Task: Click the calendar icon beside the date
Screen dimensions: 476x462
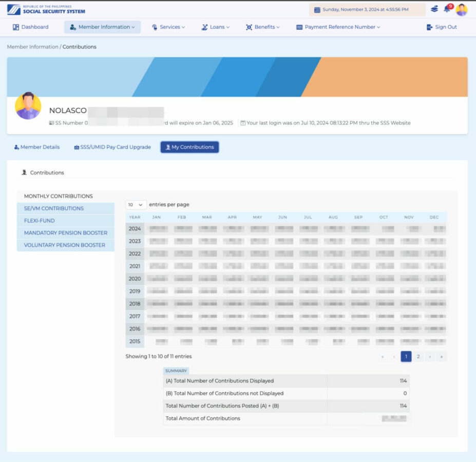Action: [x=317, y=10]
